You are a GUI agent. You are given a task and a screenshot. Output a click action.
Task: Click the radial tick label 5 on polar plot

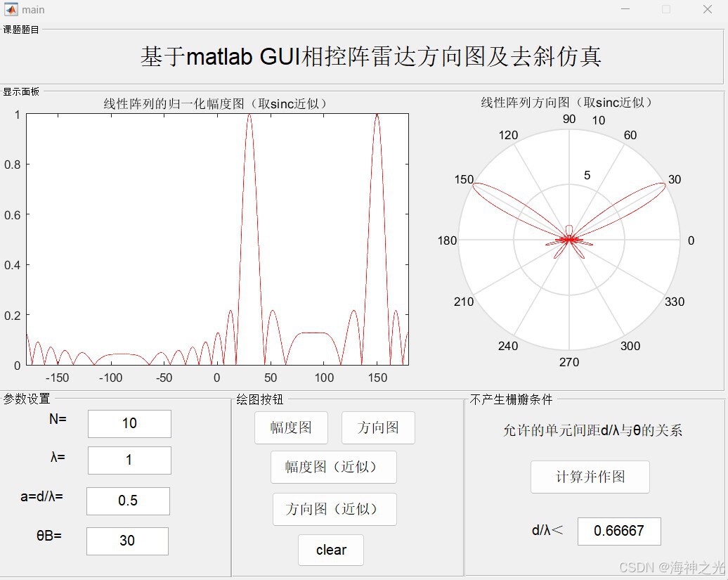(x=587, y=176)
